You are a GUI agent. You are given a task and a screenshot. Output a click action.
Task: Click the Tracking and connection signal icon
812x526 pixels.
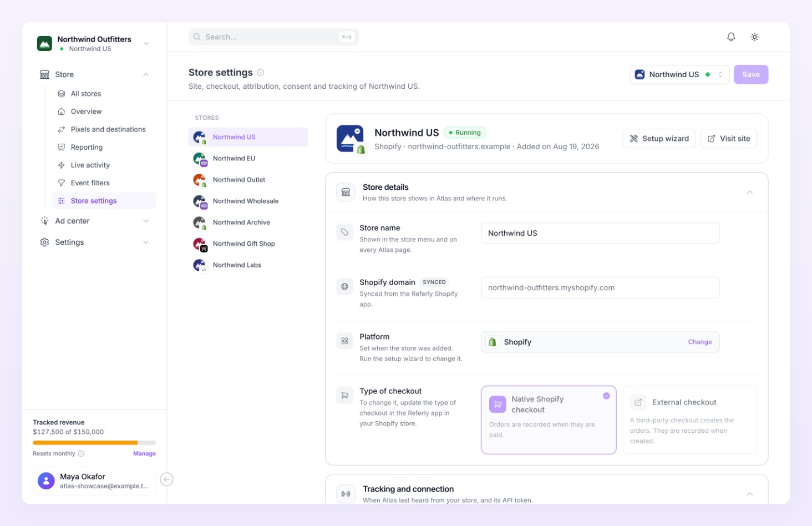pos(346,494)
